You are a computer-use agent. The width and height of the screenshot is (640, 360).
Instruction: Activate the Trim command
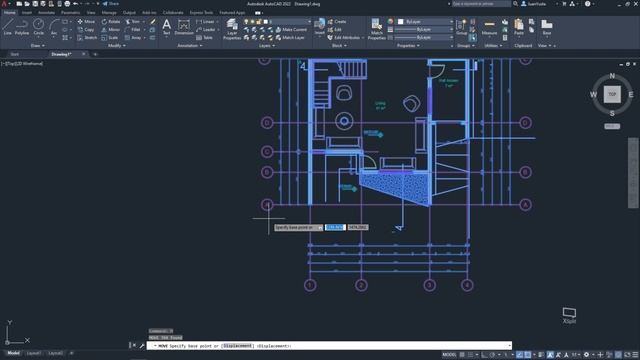[x=133, y=22]
